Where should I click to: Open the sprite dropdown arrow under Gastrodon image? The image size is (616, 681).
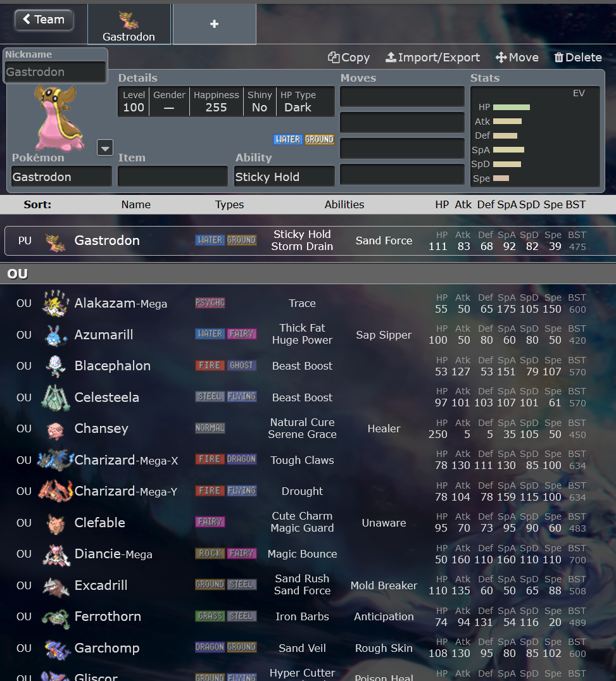(105, 147)
